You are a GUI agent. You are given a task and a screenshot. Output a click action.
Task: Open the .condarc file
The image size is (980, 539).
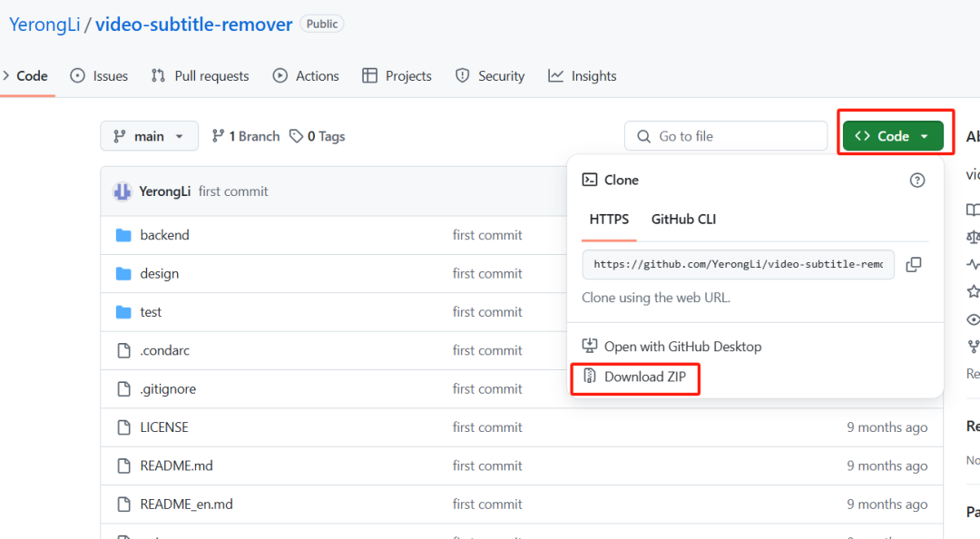(x=165, y=351)
